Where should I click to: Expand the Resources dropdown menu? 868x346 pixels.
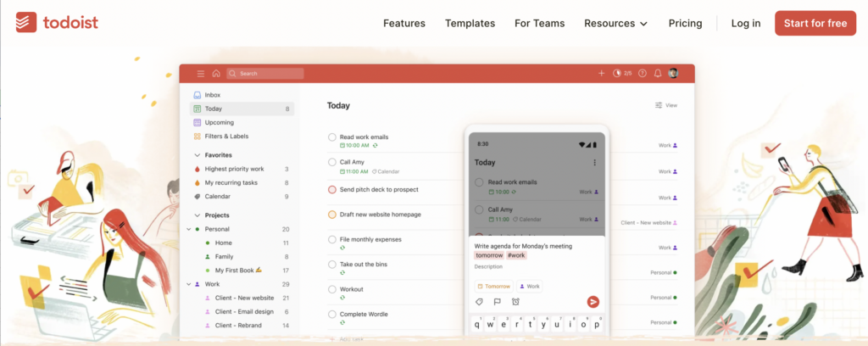click(615, 23)
